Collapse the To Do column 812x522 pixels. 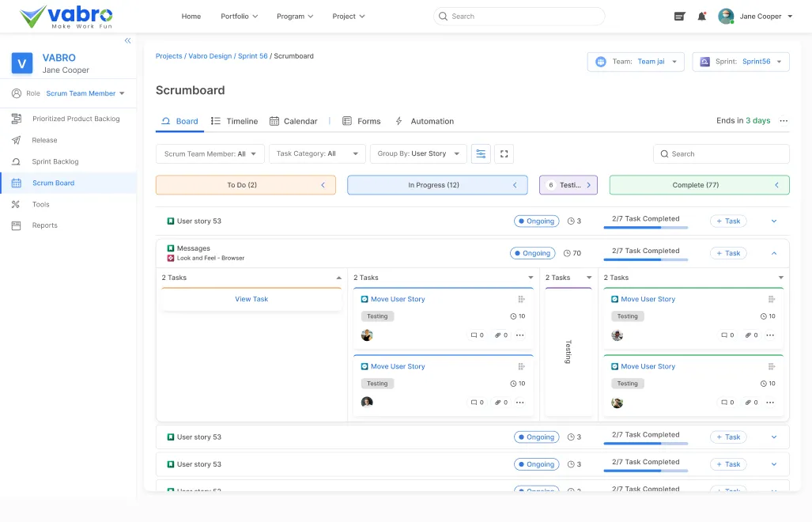coord(323,185)
